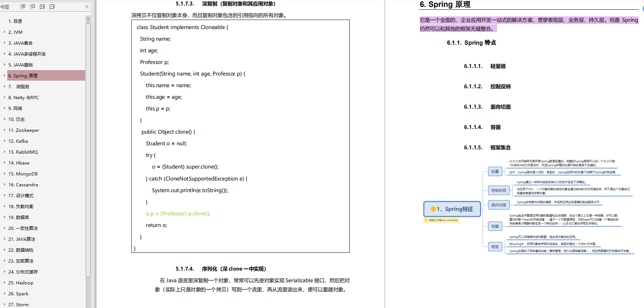The image size is (644, 308).
Task: Click the '6.1.1.1. 轻量级' heading
Action: (x=485, y=66)
